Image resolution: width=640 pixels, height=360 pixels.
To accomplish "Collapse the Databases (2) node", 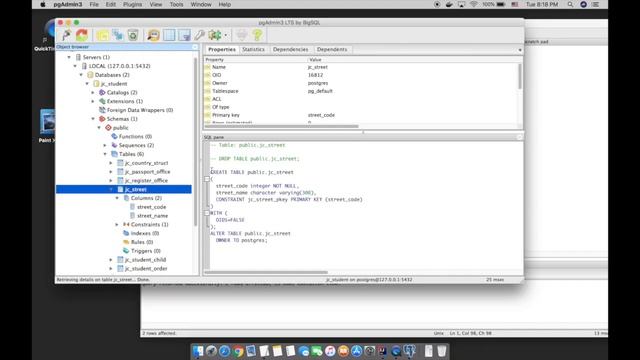I will [81, 75].
